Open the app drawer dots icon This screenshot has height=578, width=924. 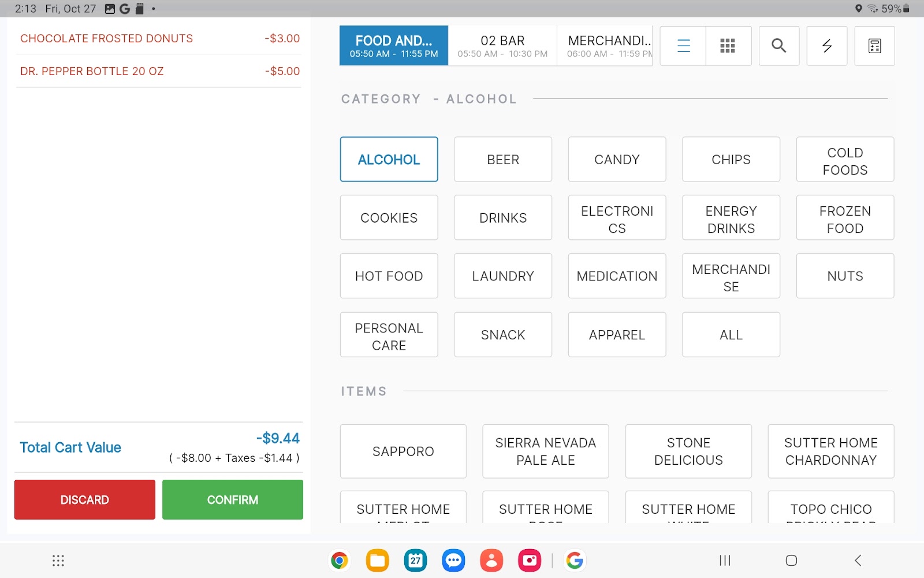coord(58,560)
